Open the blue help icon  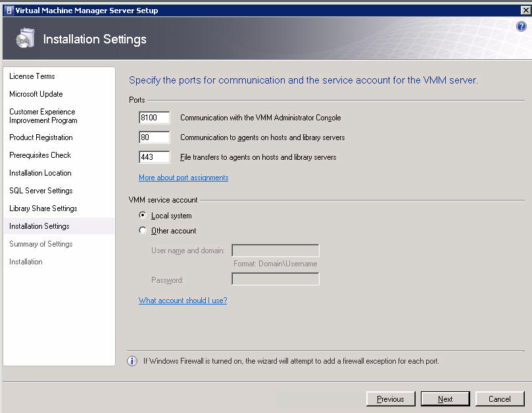[x=521, y=26]
